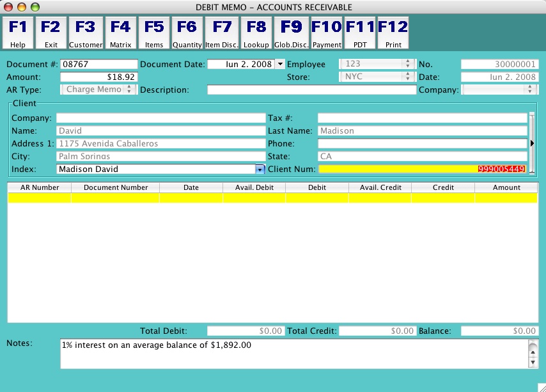Open F3 Customer function
Screen dimensions: 546x392
(x=86, y=33)
